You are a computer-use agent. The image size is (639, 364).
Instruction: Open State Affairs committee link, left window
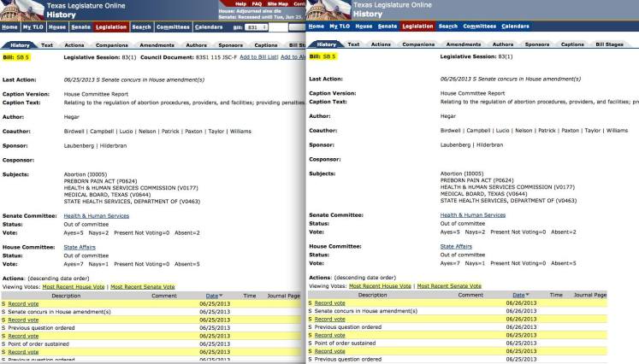[x=79, y=246]
